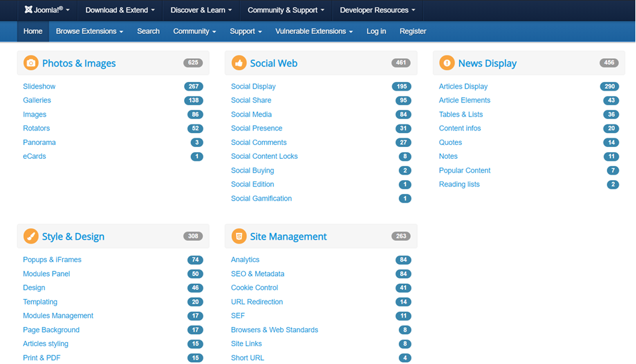
Task: Click the Register menu item
Action: click(413, 31)
